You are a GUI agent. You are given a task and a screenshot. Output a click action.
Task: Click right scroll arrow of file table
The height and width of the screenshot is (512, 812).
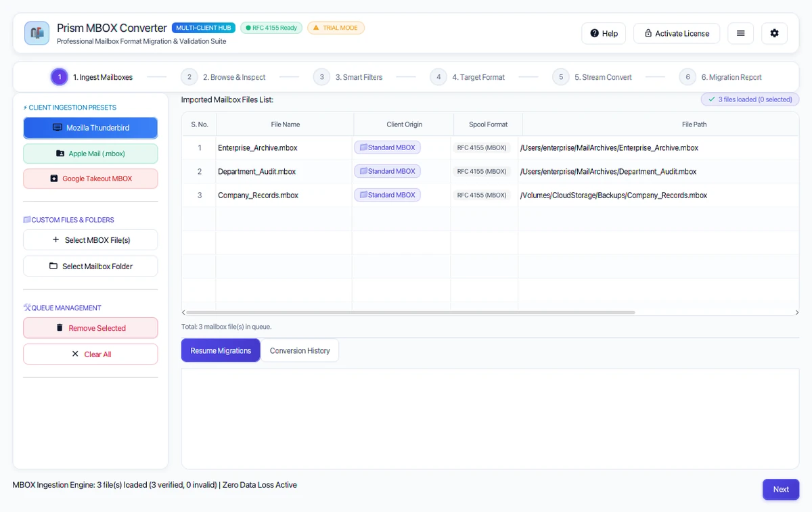click(796, 312)
